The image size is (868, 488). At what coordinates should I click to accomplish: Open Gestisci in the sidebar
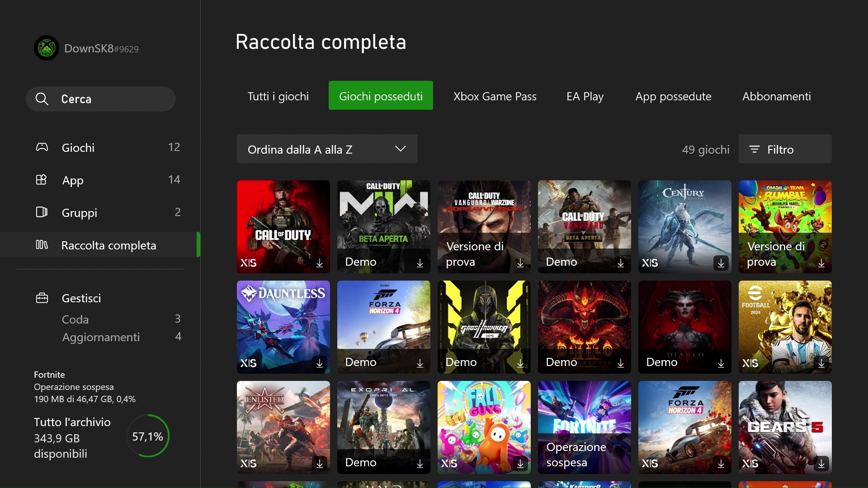click(x=81, y=298)
